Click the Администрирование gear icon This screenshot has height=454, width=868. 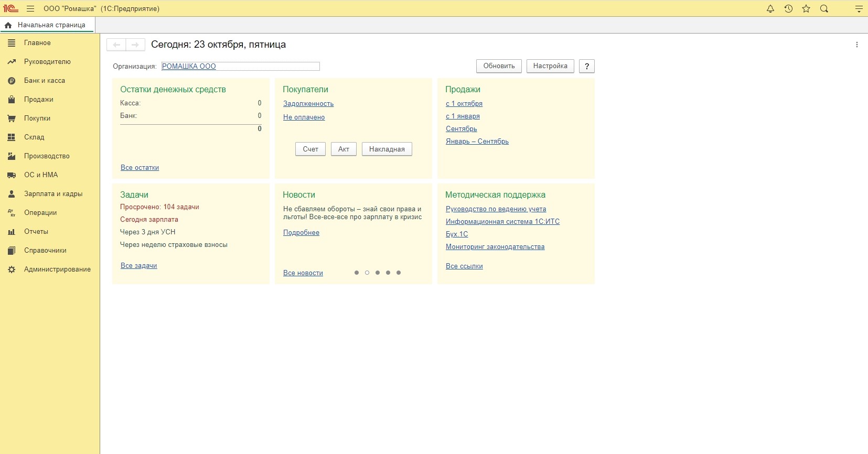pyautogui.click(x=12, y=269)
